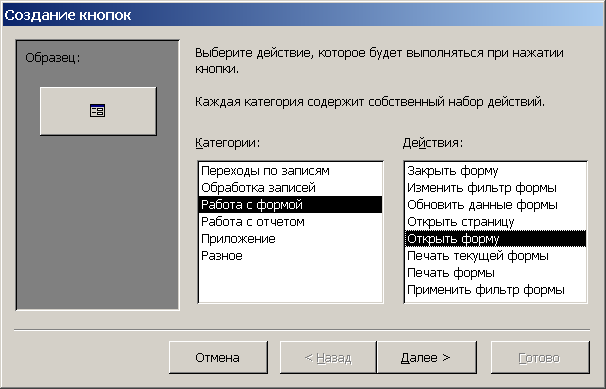This screenshot has width=606, height=389.
Task: Click the Образец preview panel
Action: (98, 175)
